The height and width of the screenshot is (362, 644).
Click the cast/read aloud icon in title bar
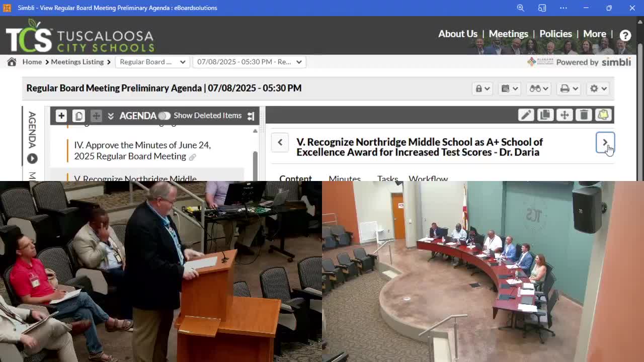pos(542,8)
